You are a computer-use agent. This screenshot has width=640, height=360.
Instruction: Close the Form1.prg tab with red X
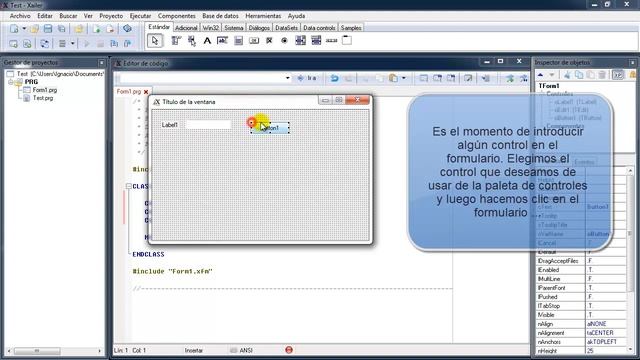(146, 92)
